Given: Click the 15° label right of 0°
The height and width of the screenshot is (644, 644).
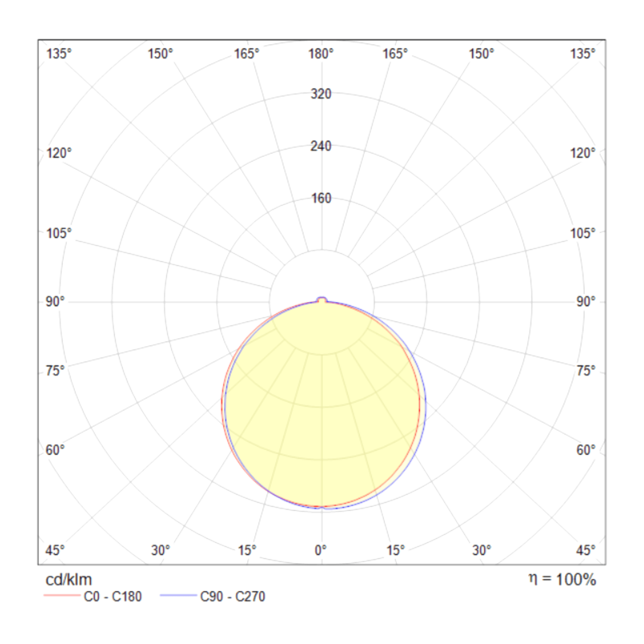Looking at the screenshot, I should tap(396, 550).
